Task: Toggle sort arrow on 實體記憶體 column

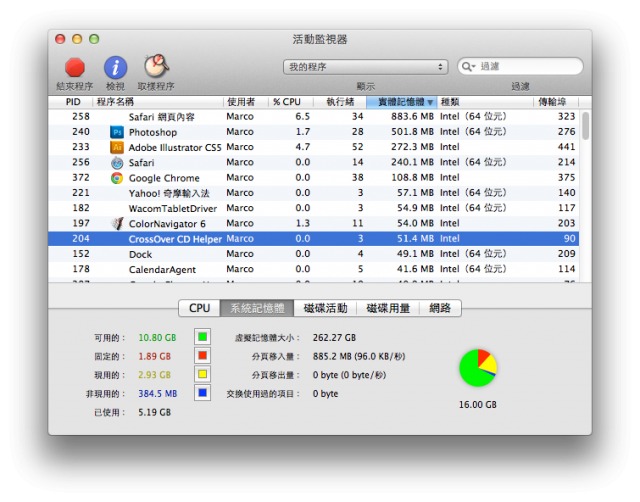Action: point(430,102)
